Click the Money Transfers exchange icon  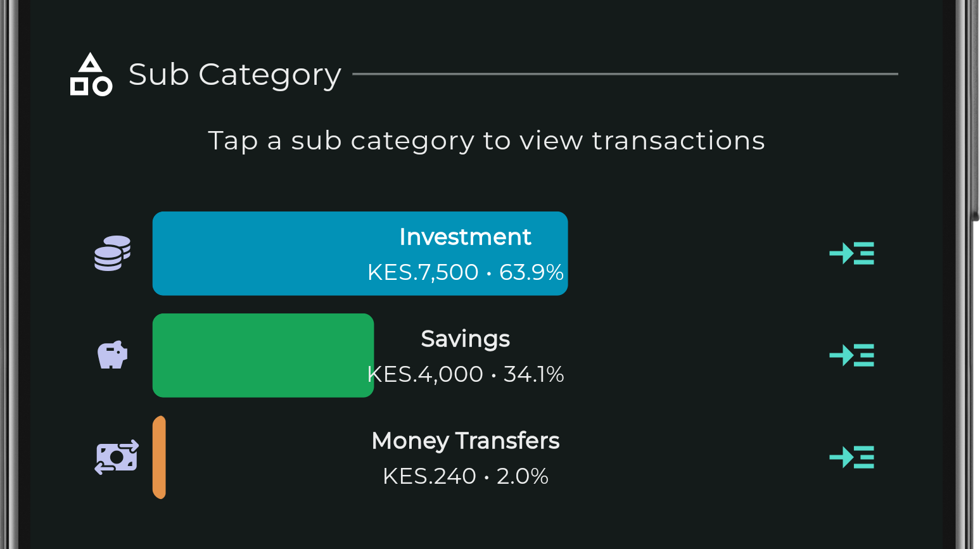(117, 457)
